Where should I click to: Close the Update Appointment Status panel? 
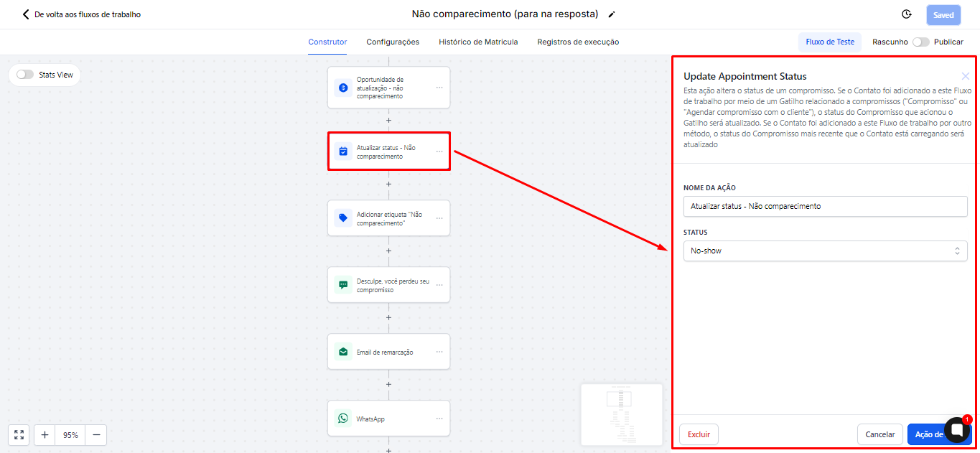(966, 76)
